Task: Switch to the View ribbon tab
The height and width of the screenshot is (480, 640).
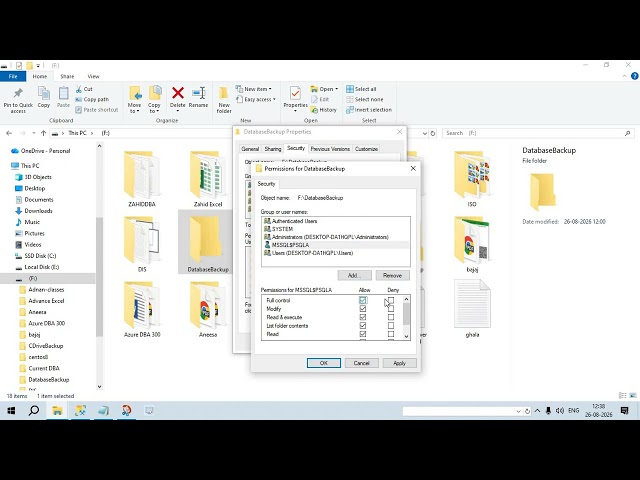Action: 93,76
